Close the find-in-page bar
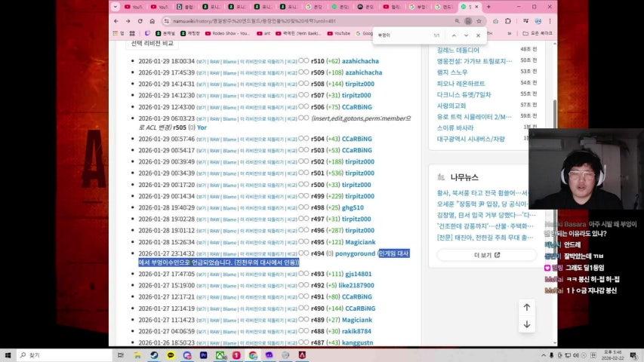This screenshot has width=644, height=362. pos(478,35)
